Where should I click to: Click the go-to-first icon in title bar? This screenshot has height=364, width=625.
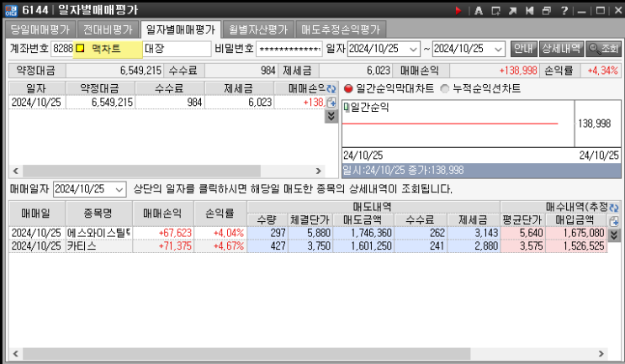(529, 11)
